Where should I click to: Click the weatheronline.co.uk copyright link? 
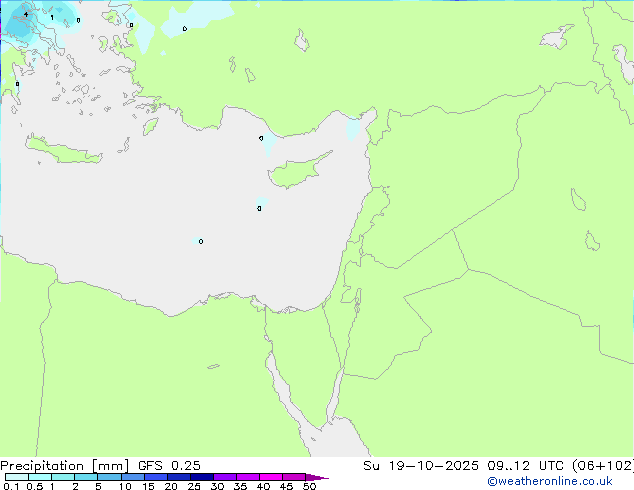click(550, 481)
